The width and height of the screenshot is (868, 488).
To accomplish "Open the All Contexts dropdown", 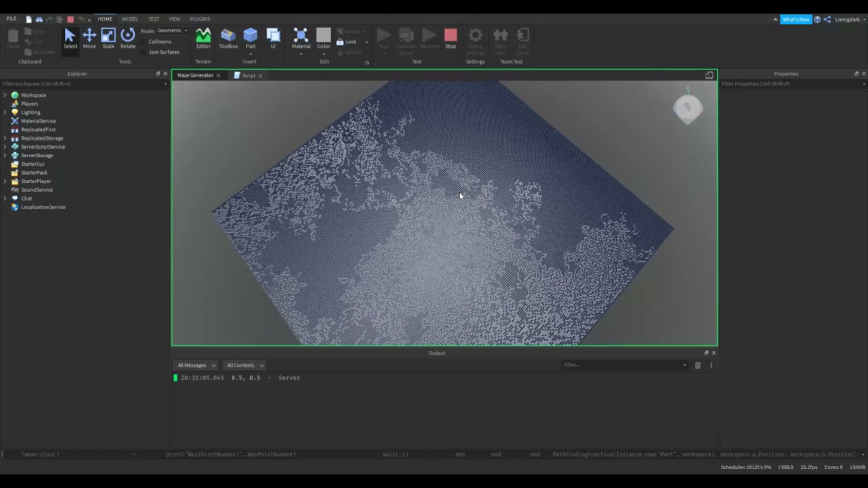I will tap(245, 365).
